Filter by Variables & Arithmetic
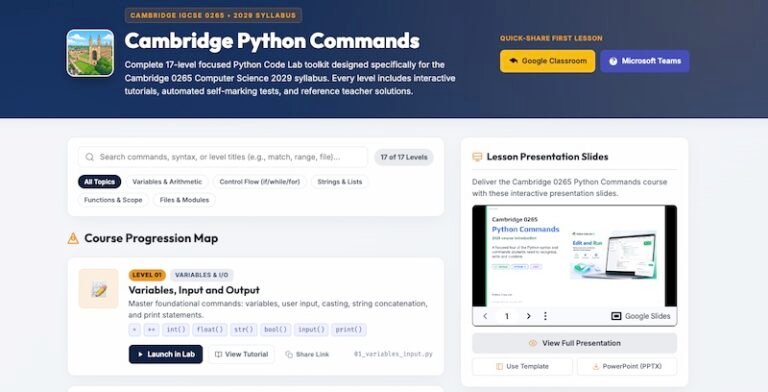 click(167, 182)
